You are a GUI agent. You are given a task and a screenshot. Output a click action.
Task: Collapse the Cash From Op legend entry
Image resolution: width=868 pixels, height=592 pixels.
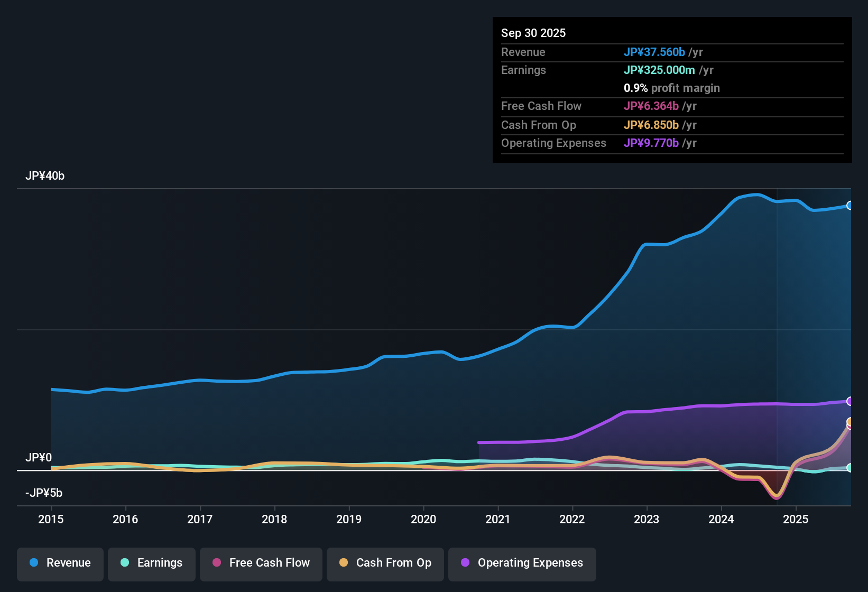click(x=385, y=563)
